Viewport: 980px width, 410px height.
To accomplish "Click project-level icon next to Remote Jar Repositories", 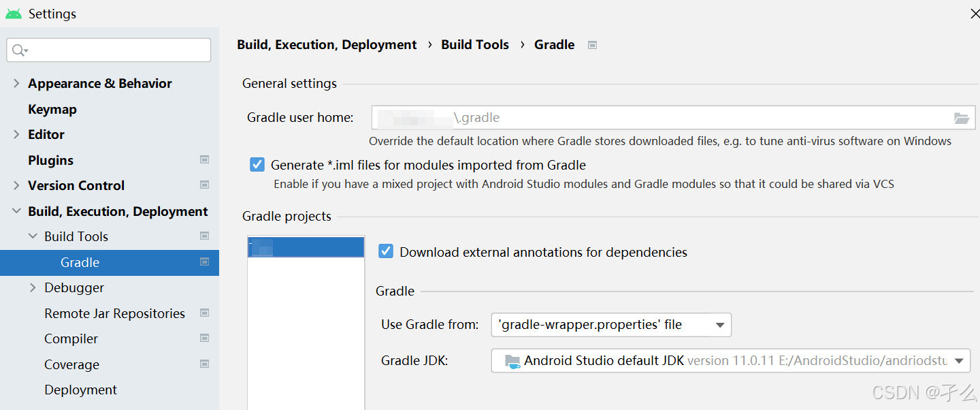I will pyautogui.click(x=204, y=313).
